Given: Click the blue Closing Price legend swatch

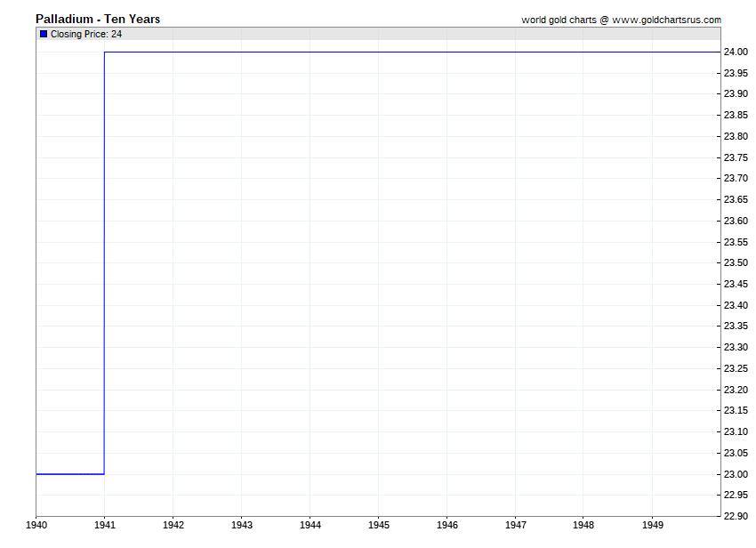Looking at the screenshot, I should (44, 34).
